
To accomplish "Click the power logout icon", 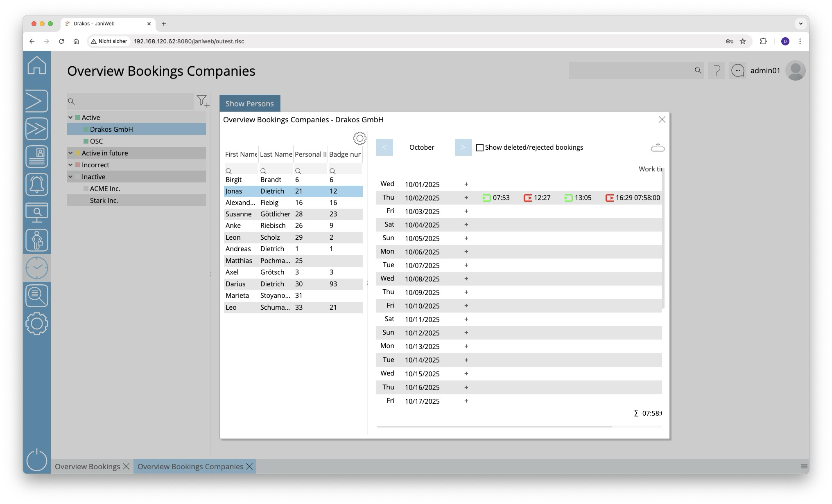I will 37,460.
